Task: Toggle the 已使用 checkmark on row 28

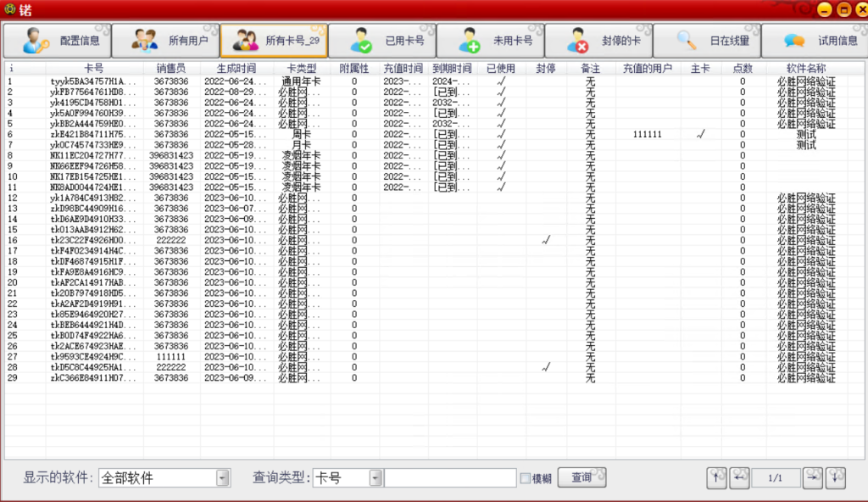Action: (x=546, y=369)
